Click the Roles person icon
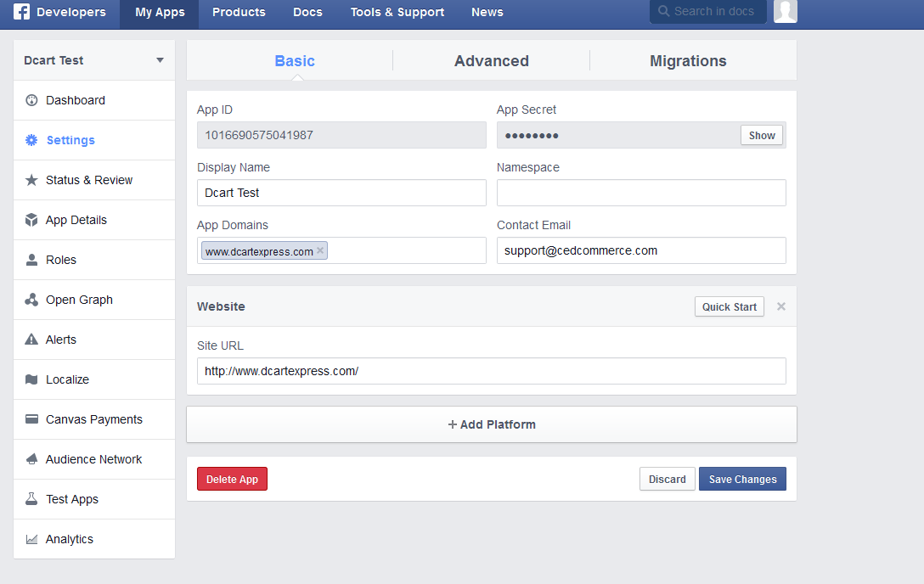This screenshot has width=924, height=584. point(31,260)
